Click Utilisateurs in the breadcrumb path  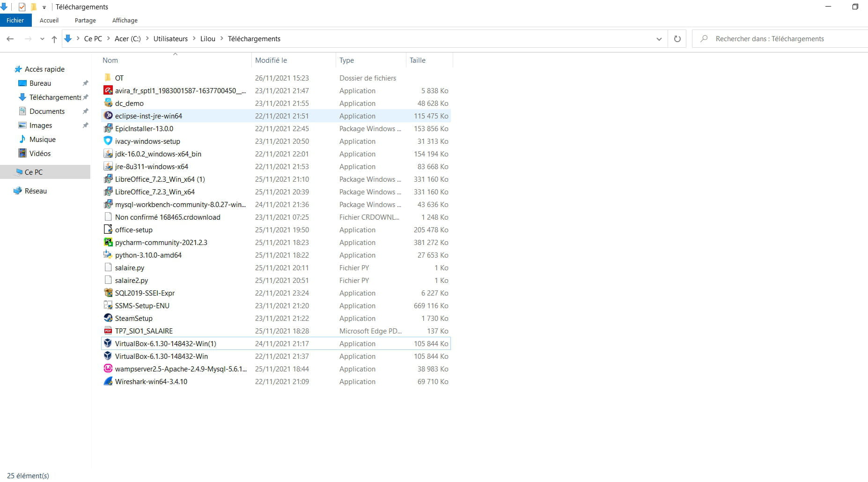click(170, 39)
